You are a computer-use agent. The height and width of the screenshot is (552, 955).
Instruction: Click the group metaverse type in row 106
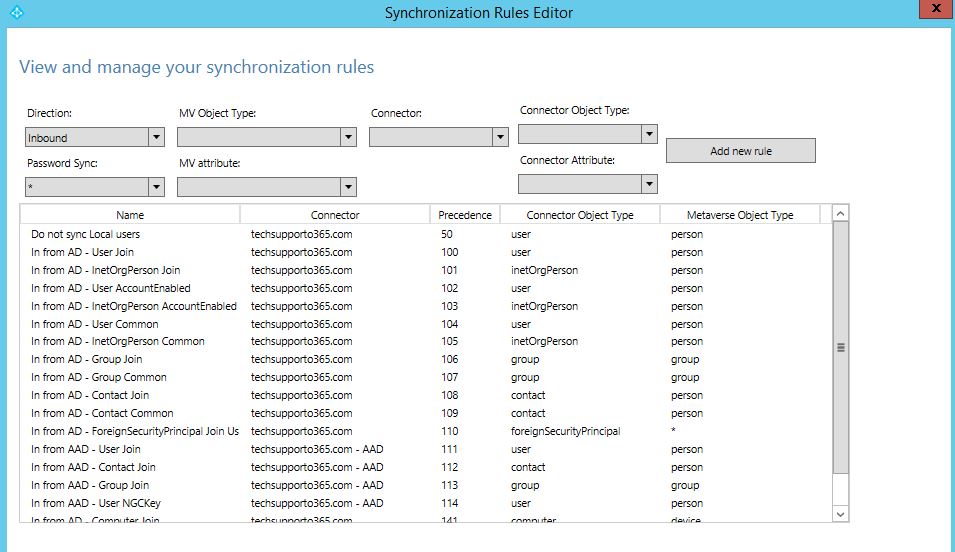pyautogui.click(x=685, y=359)
